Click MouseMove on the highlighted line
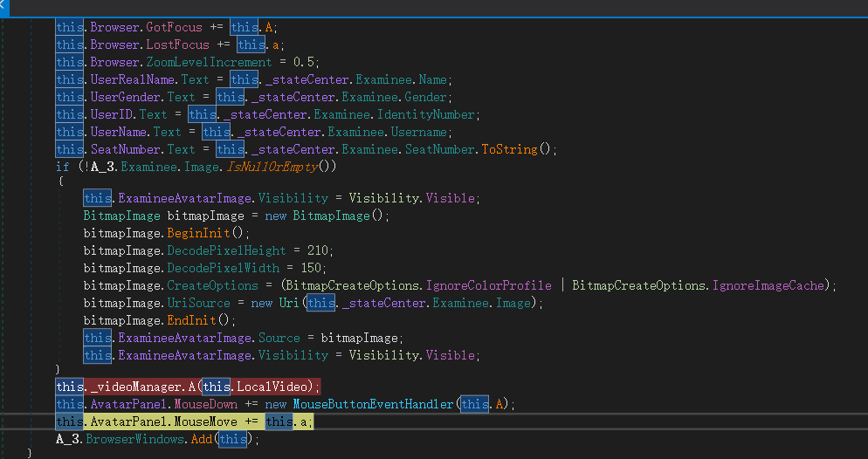Viewport: 868px width, 459px height. coord(205,422)
